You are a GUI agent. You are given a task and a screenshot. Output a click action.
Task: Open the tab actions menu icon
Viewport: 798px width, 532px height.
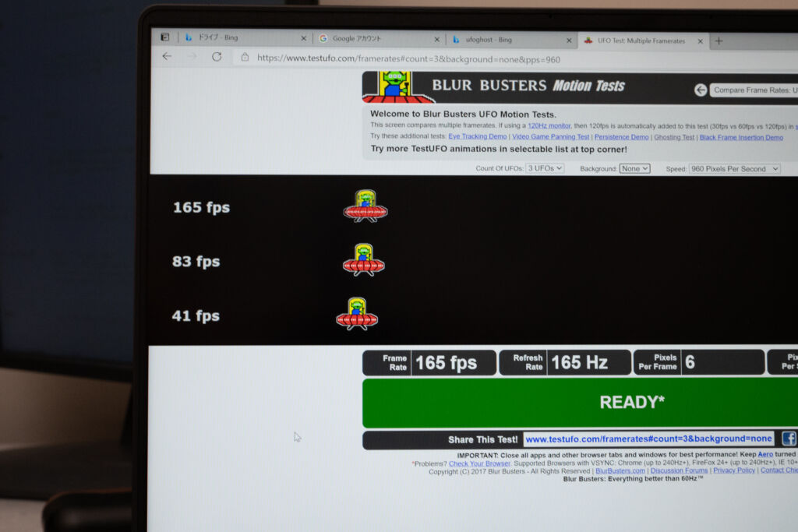pyautogui.click(x=165, y=37)
